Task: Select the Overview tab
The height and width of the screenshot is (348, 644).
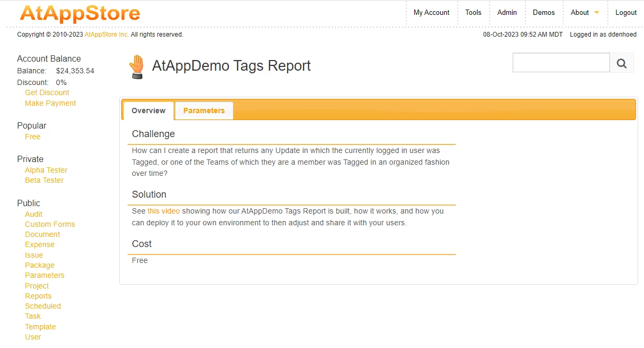Action: coord(148,111)
